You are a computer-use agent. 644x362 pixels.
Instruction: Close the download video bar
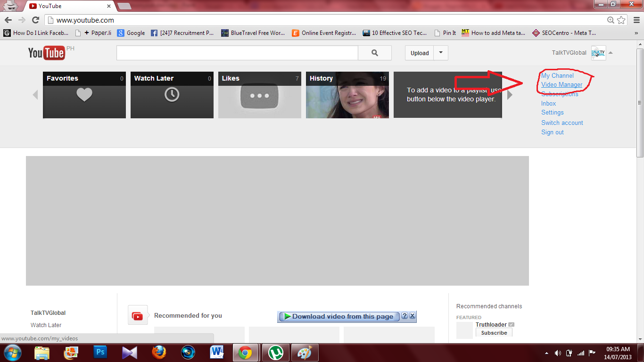click(x=413, y=316)
